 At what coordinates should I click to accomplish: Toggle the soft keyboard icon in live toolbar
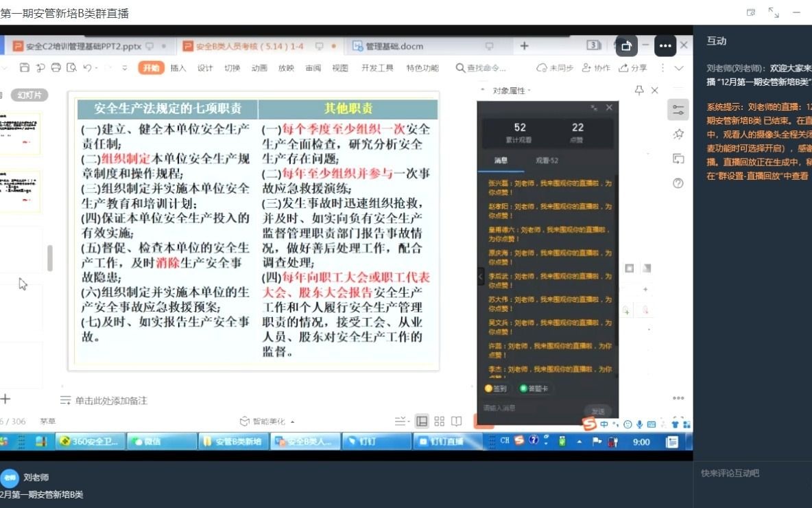[652, 424]
